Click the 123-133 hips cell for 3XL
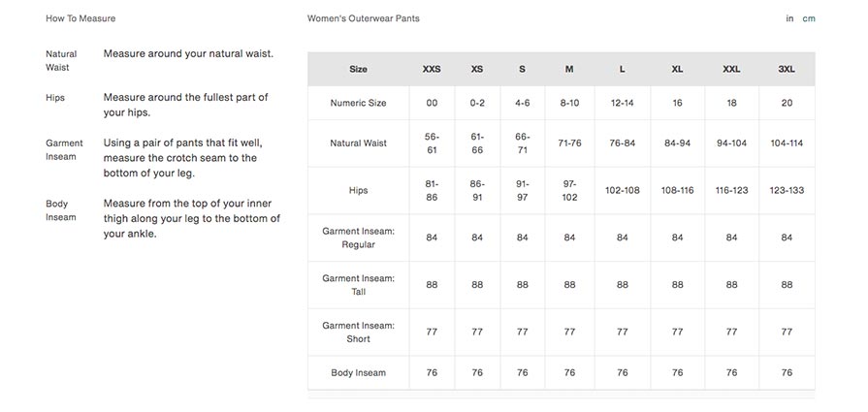Viewport: 868px width, 412px height. 787,190
